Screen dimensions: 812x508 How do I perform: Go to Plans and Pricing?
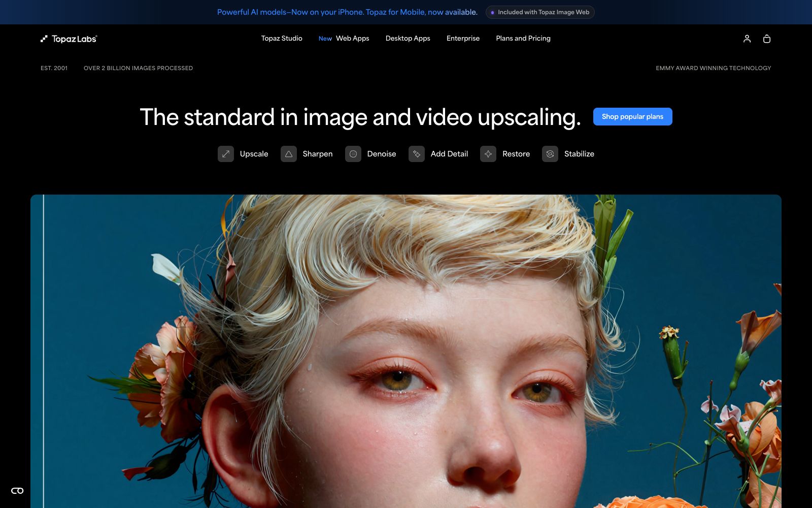[x=523, y=39]
